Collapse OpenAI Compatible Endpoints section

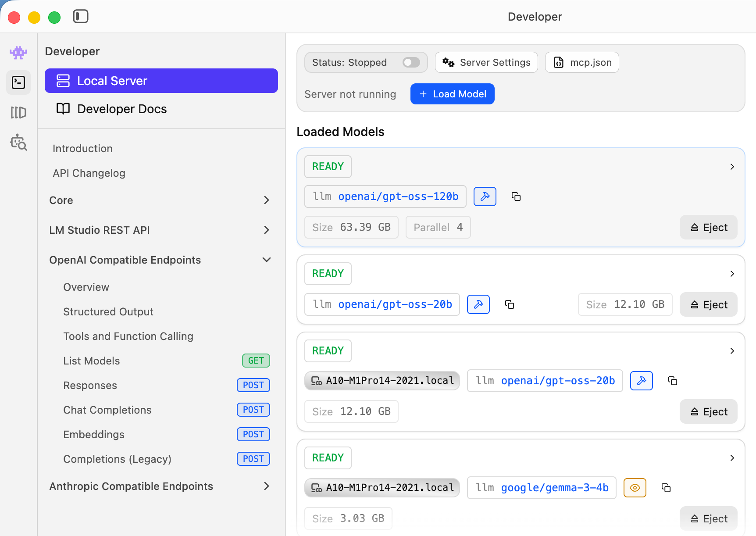[266, 260]
